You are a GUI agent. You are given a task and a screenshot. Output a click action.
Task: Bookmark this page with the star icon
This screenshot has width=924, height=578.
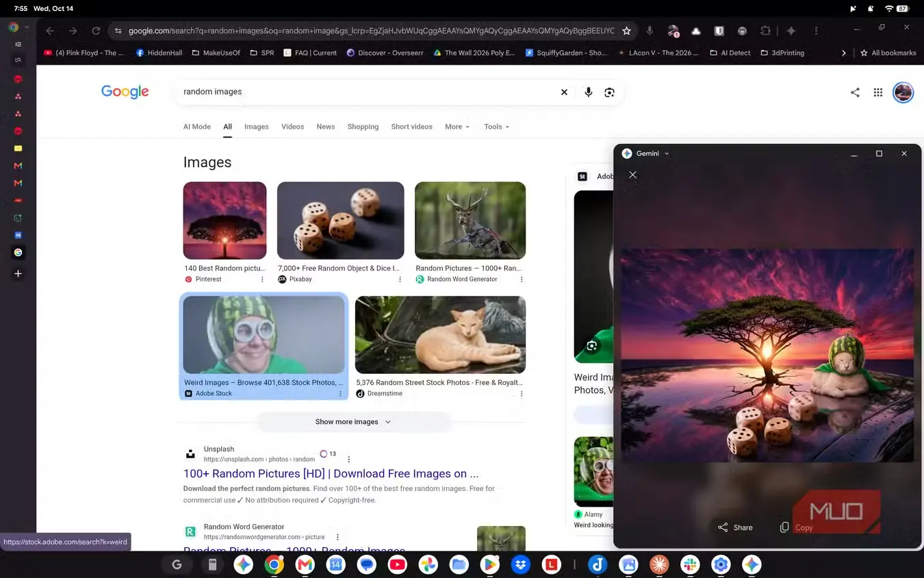click(626, 31)
